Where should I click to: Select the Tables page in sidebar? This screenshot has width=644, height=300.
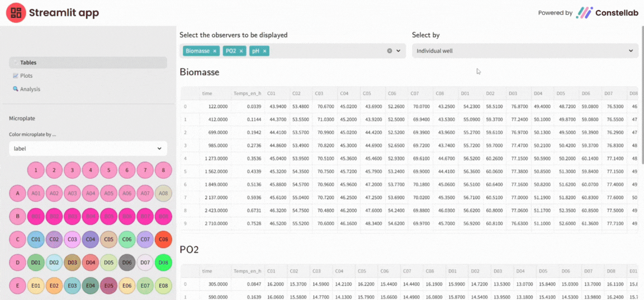28,63
